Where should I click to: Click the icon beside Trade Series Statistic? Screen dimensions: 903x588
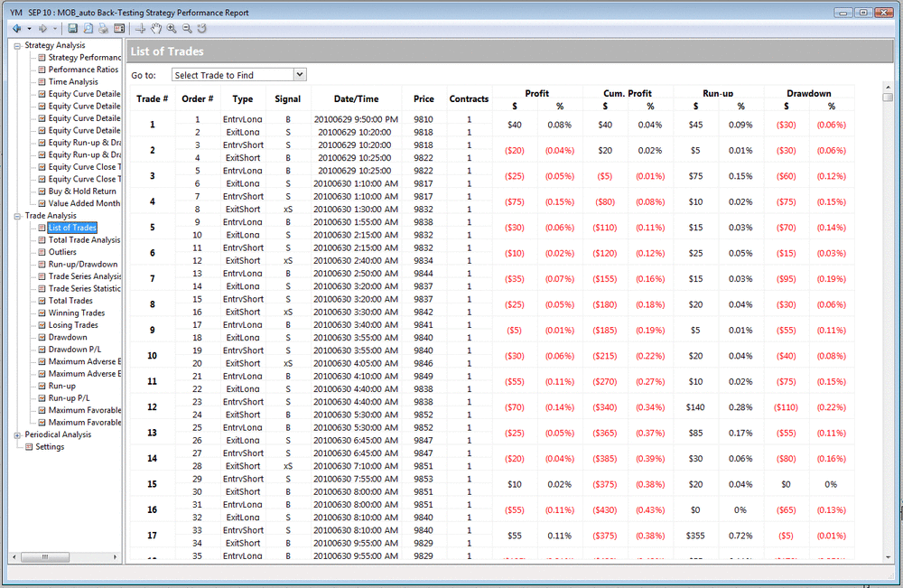[42, 288]
